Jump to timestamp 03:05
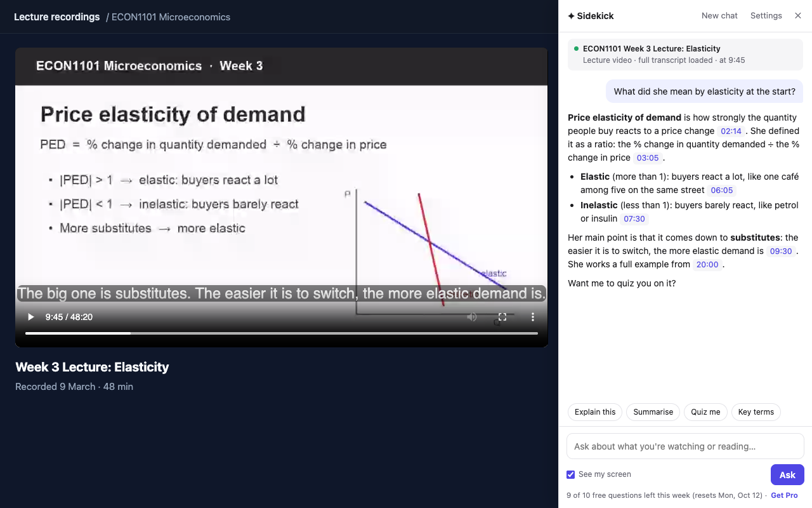The height and width of the screenshot is (508, 812). click(648, 158)
